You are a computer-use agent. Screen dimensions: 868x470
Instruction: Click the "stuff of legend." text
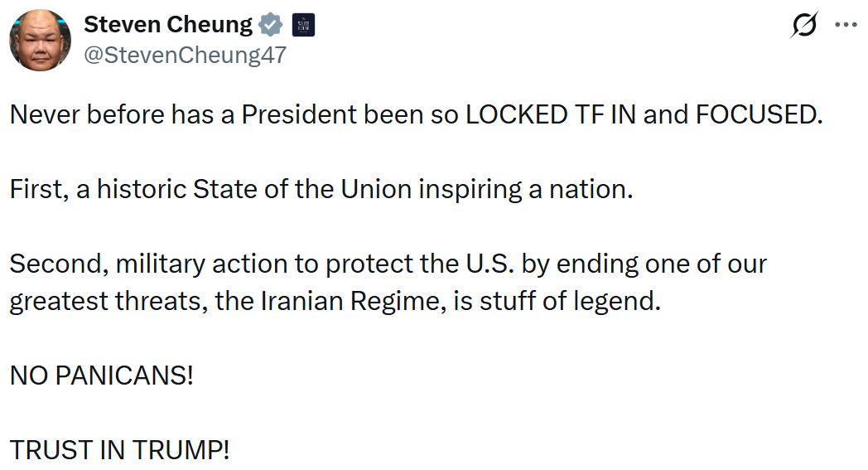click(x=570, y=302)
